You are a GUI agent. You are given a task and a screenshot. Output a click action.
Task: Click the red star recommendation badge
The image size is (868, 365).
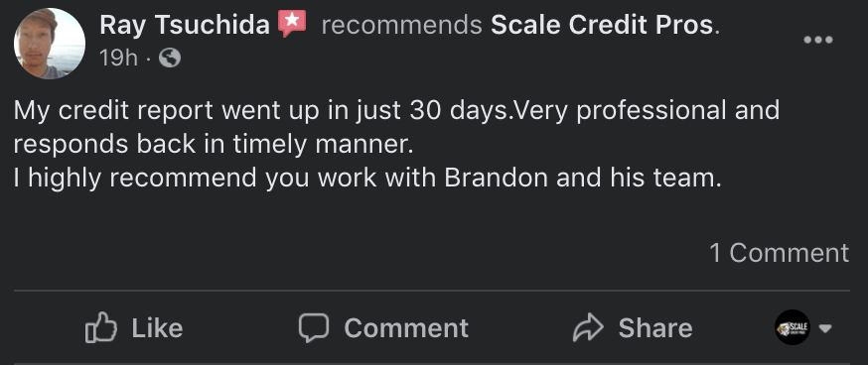[292, 24]
